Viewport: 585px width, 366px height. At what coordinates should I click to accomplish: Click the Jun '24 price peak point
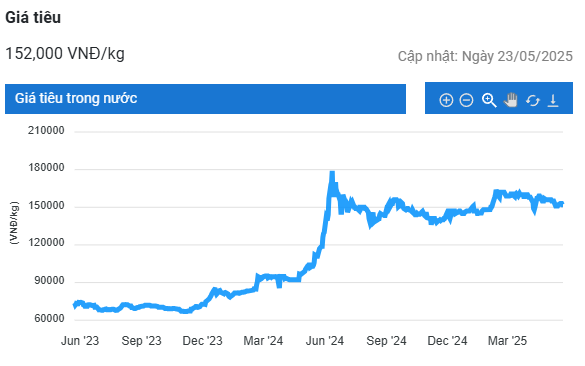332,173
